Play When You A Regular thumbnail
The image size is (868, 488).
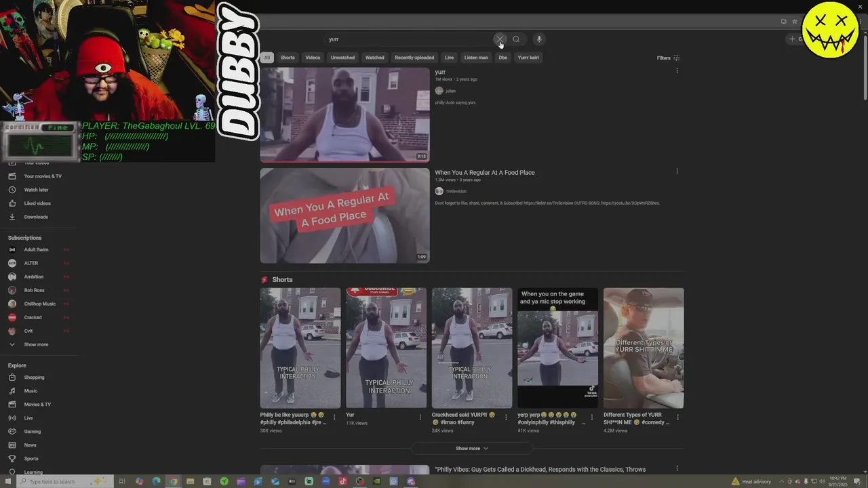[344, 216]
